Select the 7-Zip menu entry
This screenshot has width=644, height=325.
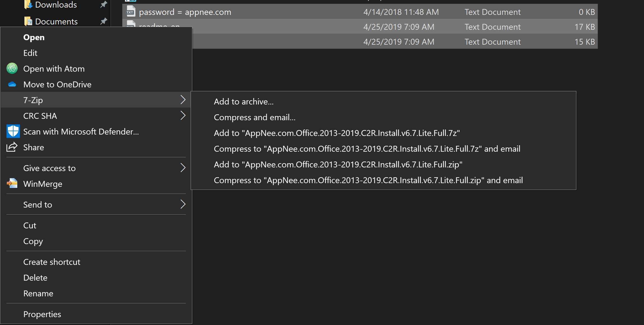click(x=96, y=100)
